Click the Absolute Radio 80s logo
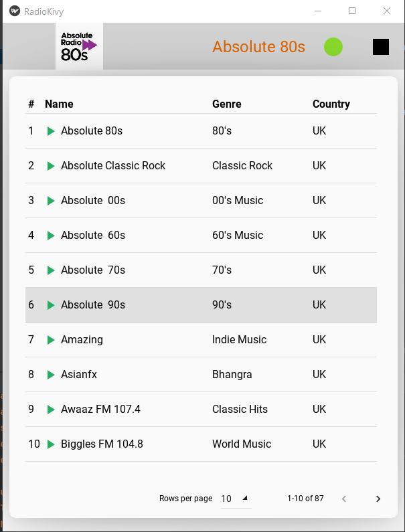 click(x=79, y=46)
